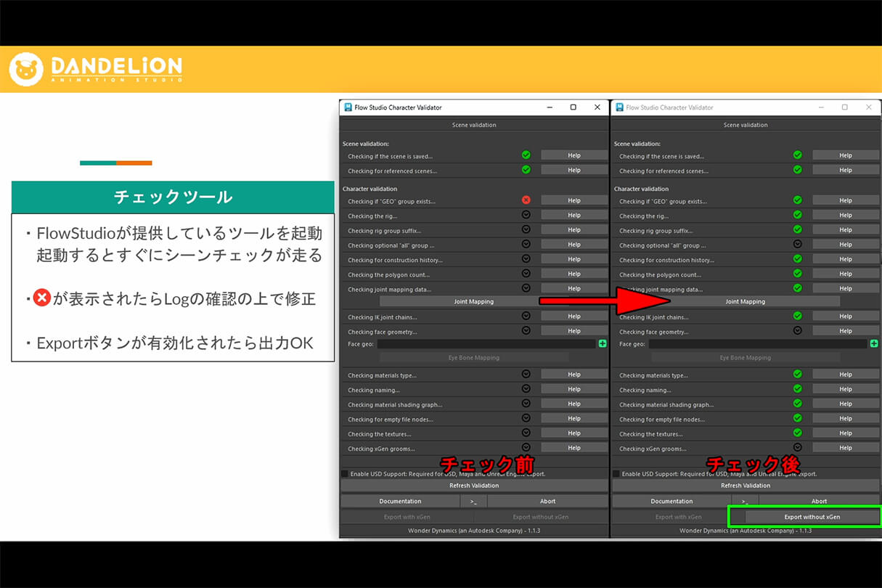This screenshot has height=588, width=882.
Task: Expand the "Checking materials type" status chevron
Action: pyautogui.click(x=527, y=374)
